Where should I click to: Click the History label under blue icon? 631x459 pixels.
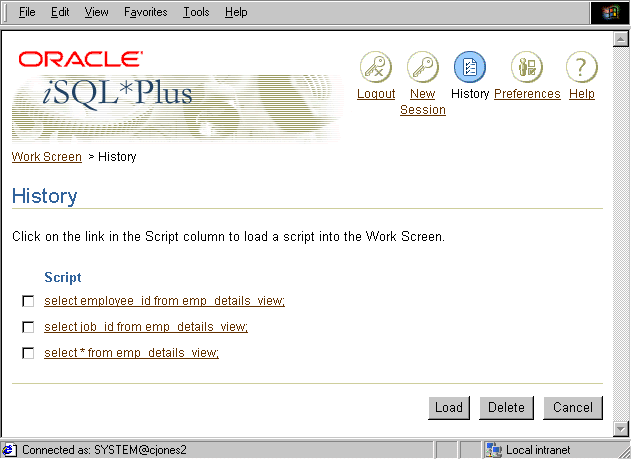click(x=470, y=94)
